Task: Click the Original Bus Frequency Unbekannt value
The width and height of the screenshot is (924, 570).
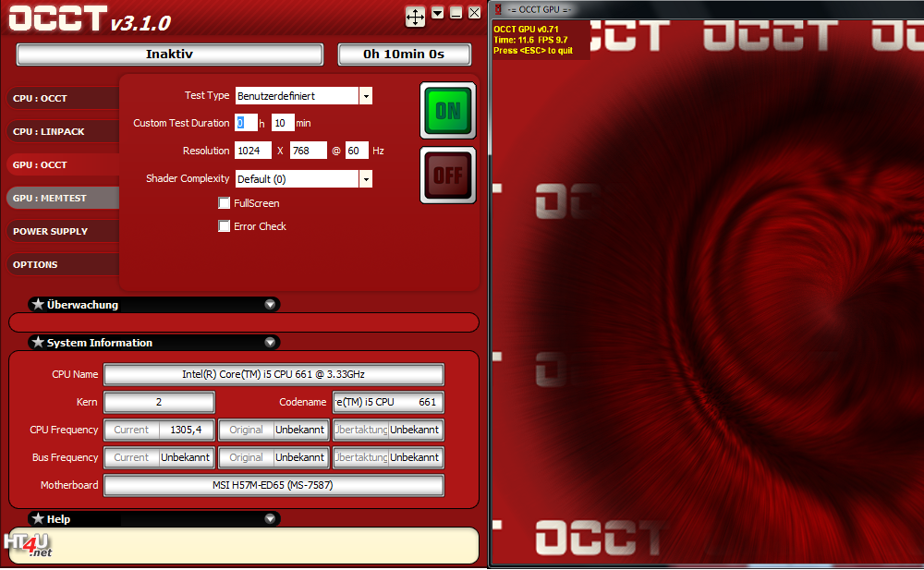Action: coord(300,457)
